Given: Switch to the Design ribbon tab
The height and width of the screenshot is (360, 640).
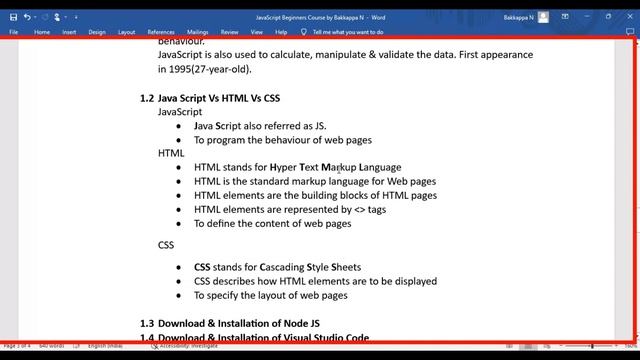Looking at the screenshot, I should pyautogui.click(x=97, y=32).
